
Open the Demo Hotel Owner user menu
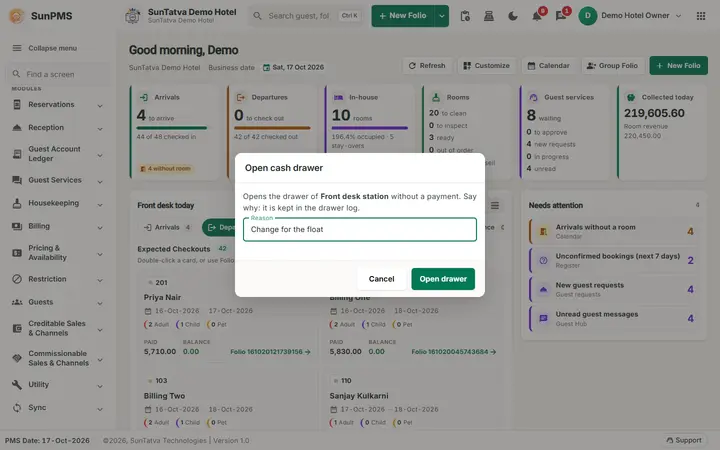(x=630, y=16)
